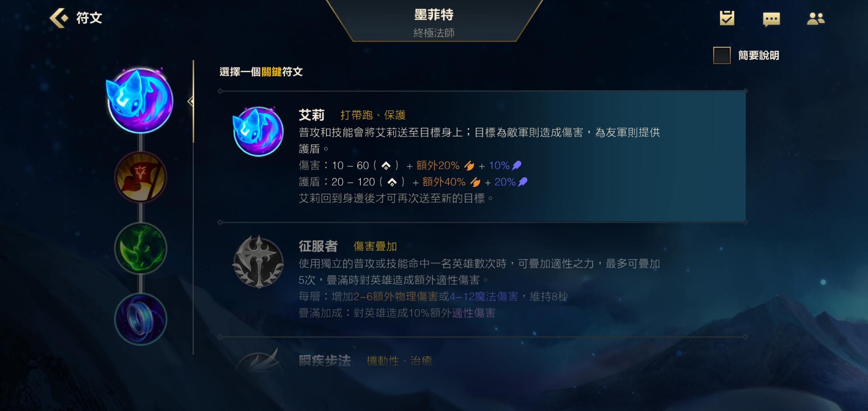
Task: Click the 符文 back label
Action: (x=89, y=18)
